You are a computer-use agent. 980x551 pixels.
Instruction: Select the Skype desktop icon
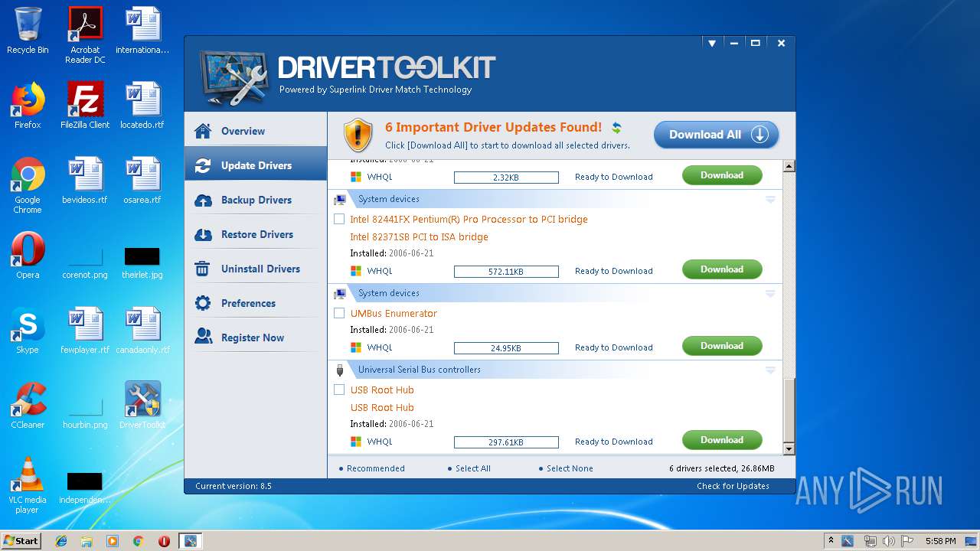28,330
